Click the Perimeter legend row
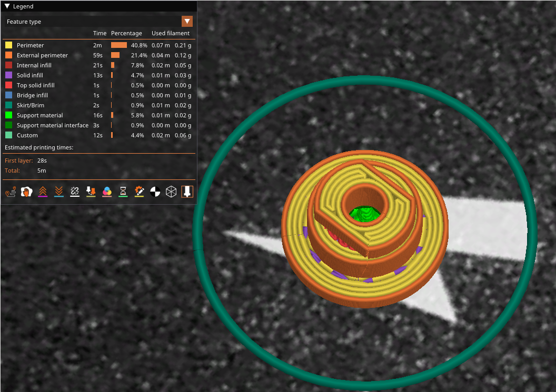 pyautogui.click(x=98, y=45)
